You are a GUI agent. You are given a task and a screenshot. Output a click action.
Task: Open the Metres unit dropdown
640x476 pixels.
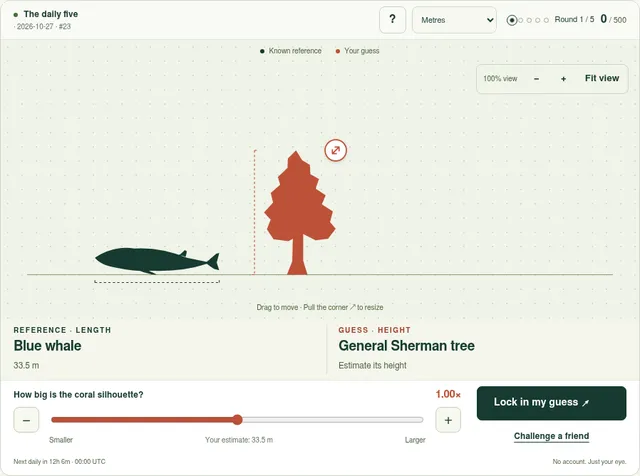click(454, 20)
